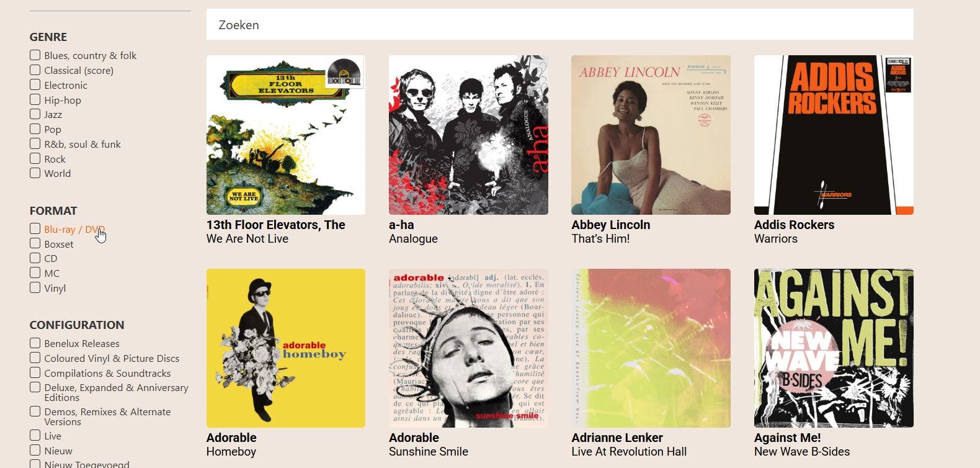This screenshot has width=980, height=468.
Task: Select the R&b, soul & funk checkbox
Action: pos(35,143)
